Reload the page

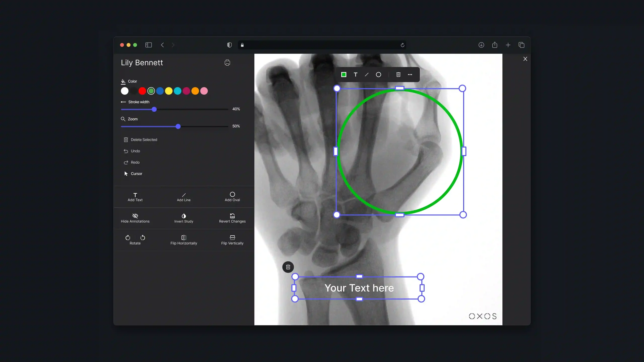(x=402, y=45)
